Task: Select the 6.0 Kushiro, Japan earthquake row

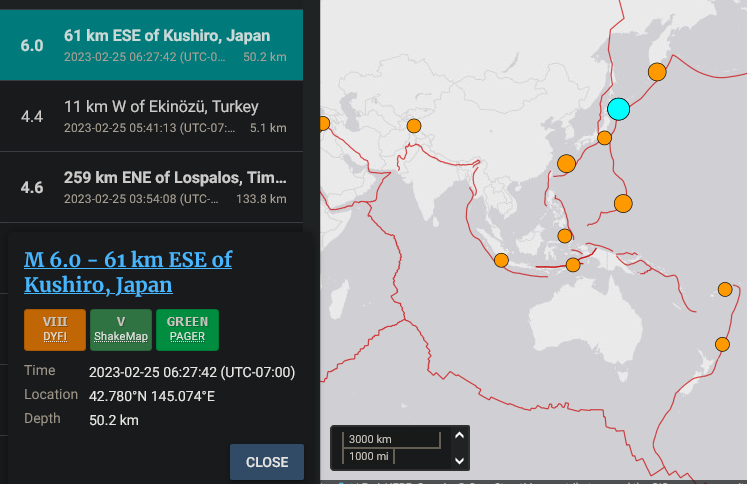Action: point(151,45)
